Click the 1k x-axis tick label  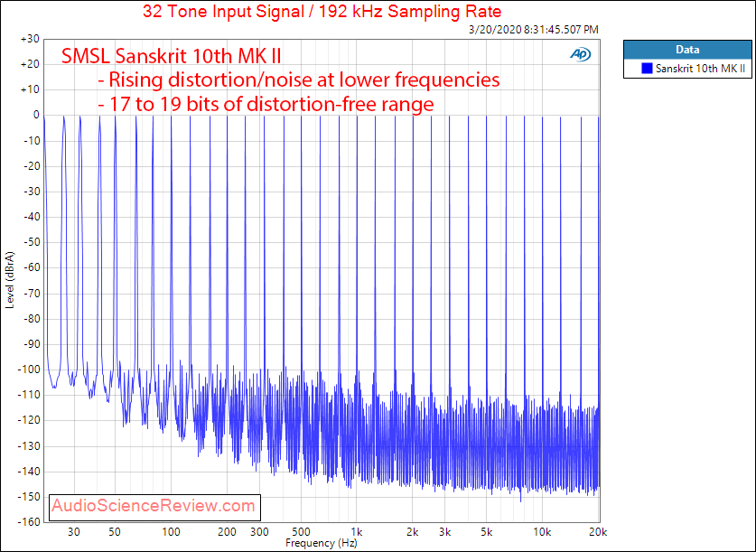[356, 532]
